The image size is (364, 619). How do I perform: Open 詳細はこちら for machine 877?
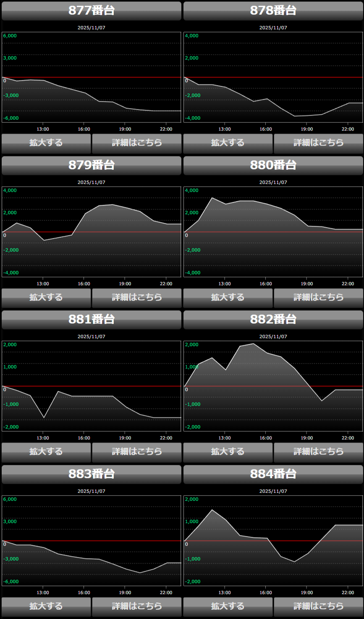click(137, 143)
